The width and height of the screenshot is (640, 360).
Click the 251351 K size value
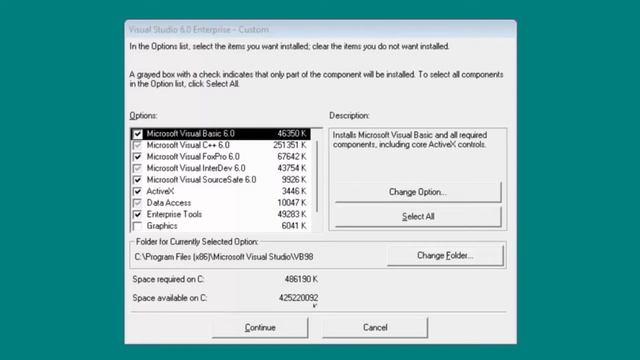[x=289, y=145]
